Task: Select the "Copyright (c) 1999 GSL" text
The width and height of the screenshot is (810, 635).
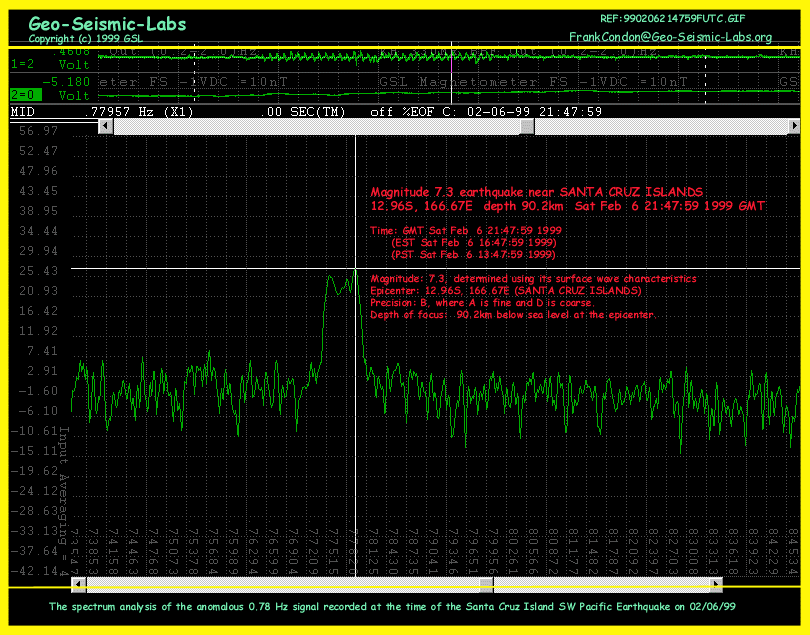Action: [x=86, y=39]
